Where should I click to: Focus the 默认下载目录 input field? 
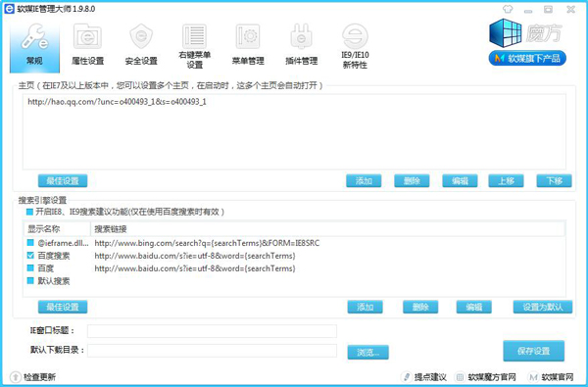click(x=212, y=350)
